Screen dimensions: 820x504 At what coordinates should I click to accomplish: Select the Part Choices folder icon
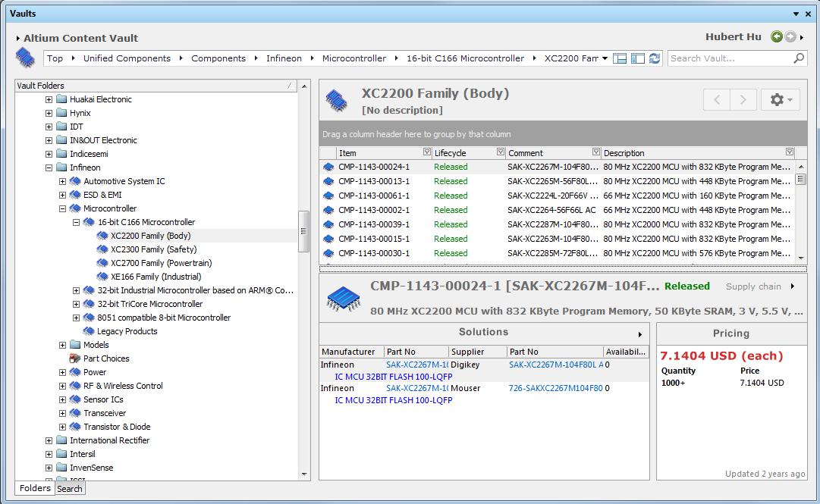point(75,358)
